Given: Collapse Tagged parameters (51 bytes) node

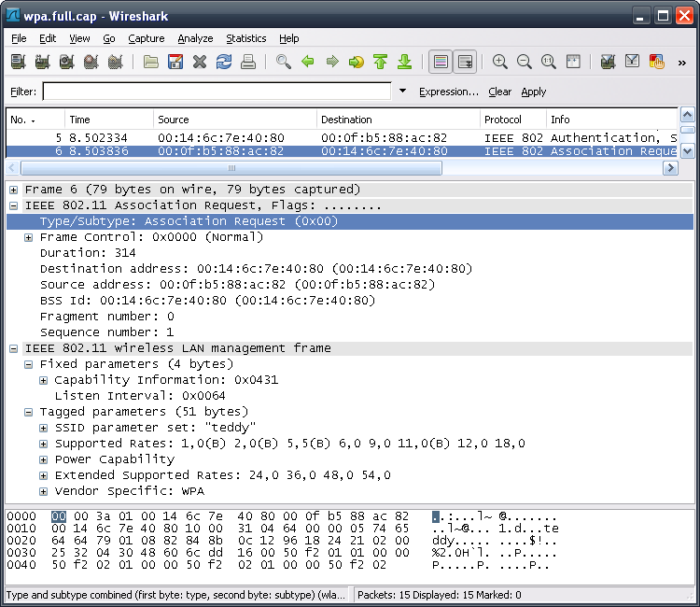Looking at the screenshot, I should pyautogui.click(x=29, y=412).
